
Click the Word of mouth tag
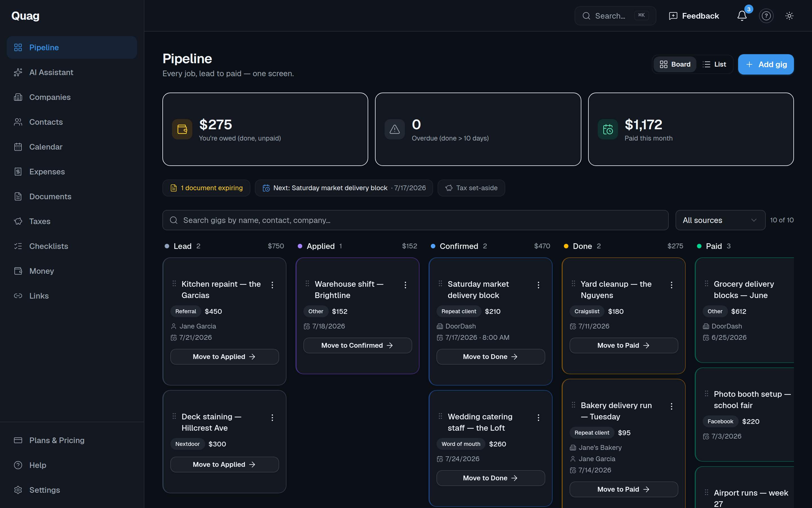point(461,444)
